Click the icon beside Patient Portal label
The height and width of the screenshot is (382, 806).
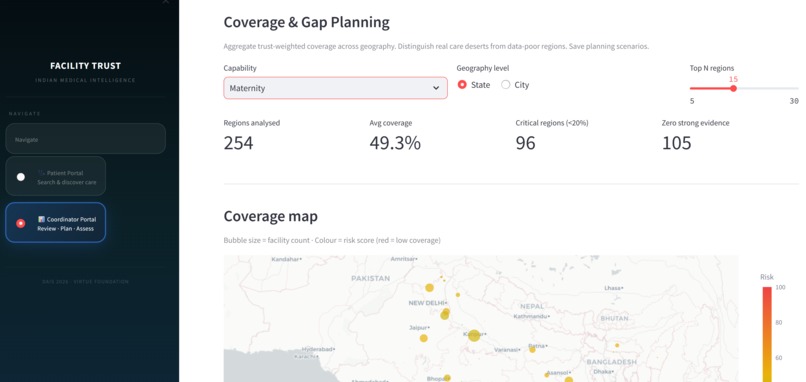(x=41, y=173)
